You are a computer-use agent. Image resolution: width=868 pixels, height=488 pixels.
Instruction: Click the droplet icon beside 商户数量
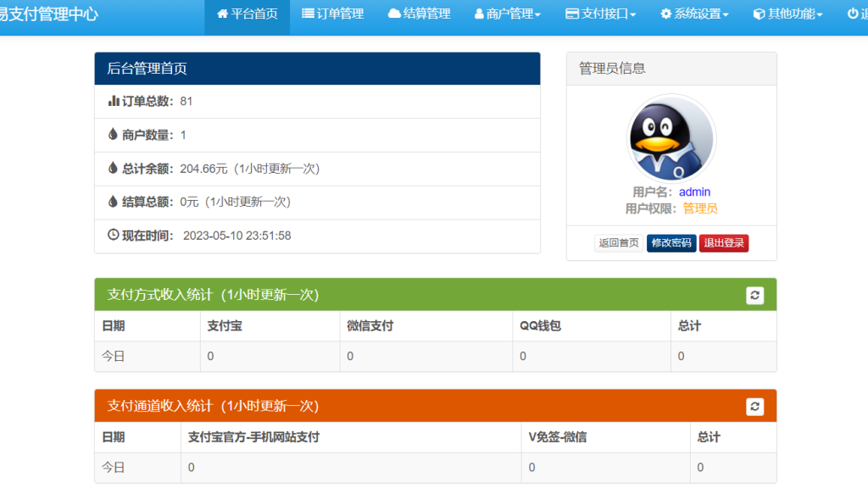click(x=113, y=134)
